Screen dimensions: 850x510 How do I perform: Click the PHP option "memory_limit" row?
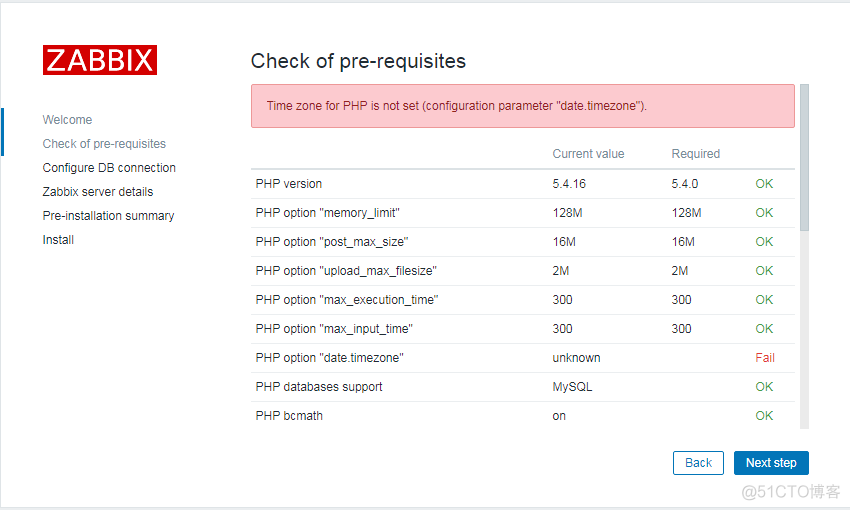tap(328, 213)
